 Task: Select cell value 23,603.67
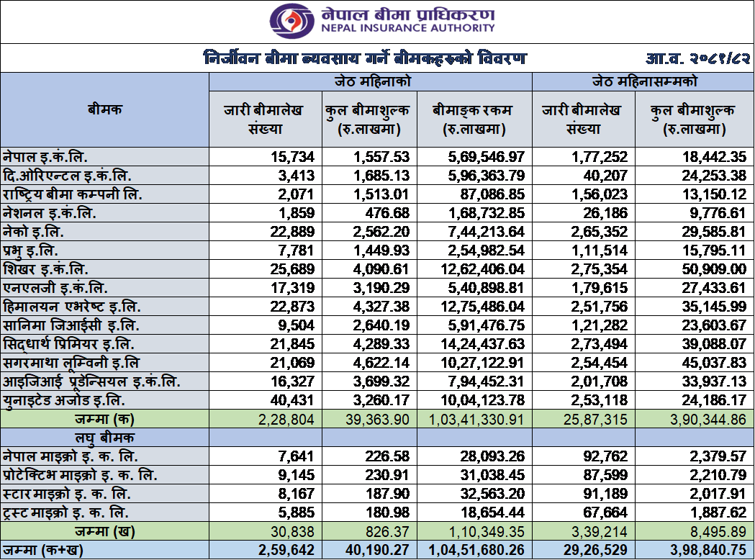pos(714,325)
